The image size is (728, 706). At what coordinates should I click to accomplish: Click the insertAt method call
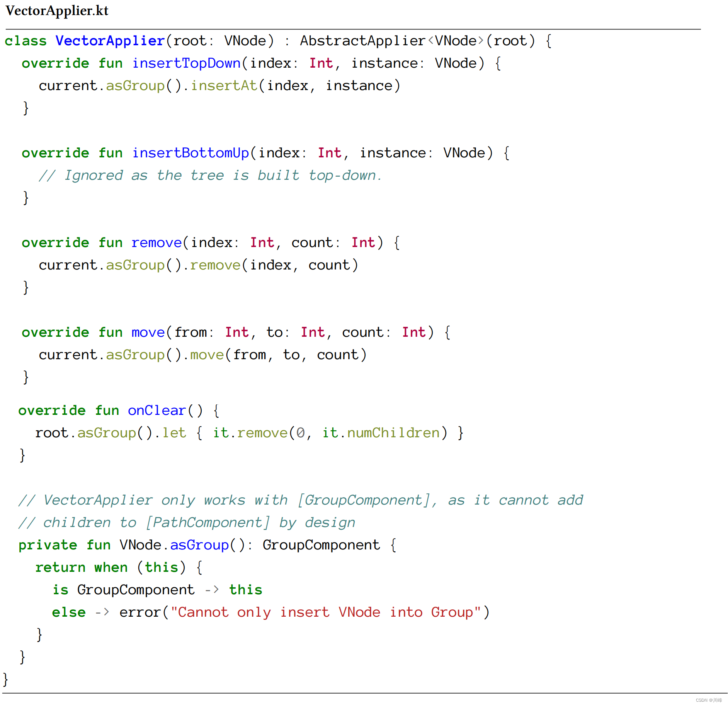(224, 85)
